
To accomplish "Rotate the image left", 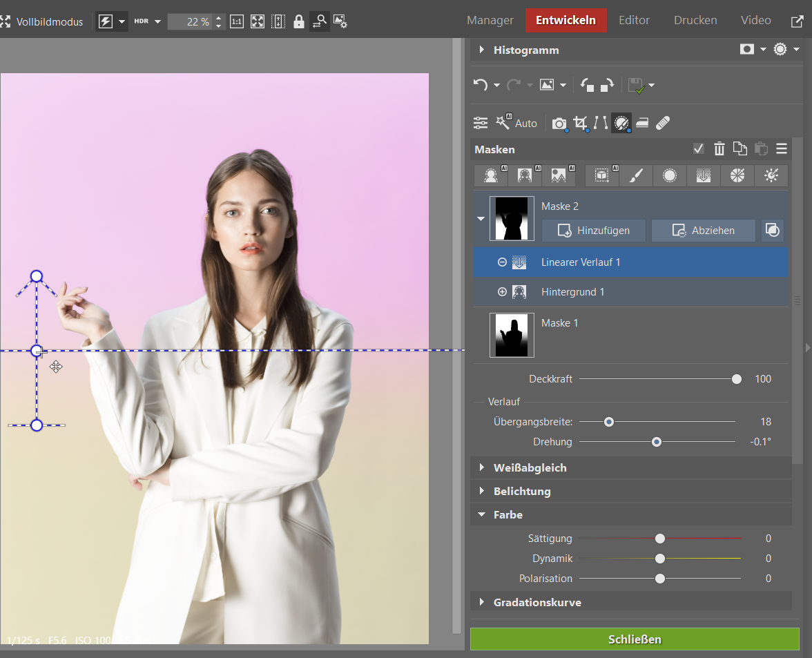I will [587, 85].
